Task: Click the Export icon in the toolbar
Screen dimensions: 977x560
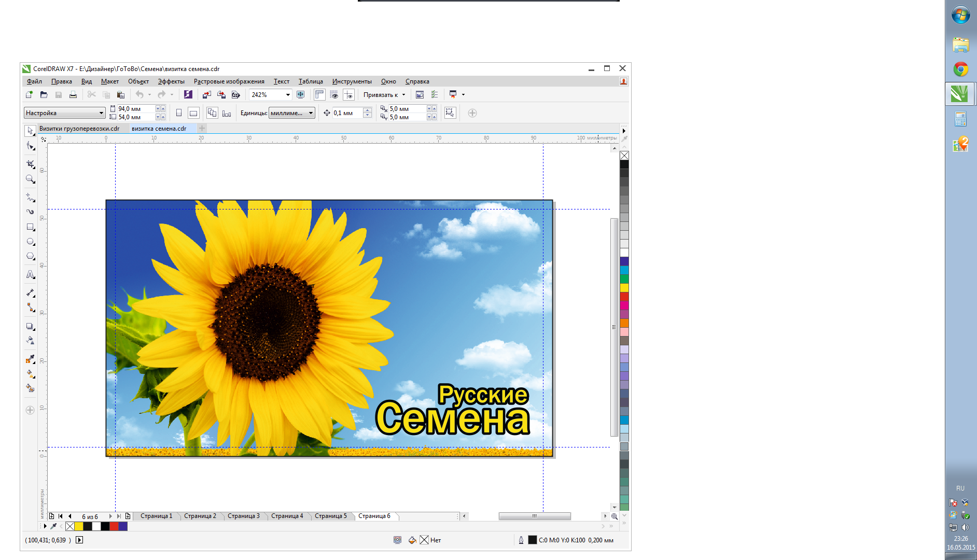Action: tap(221, 94)
